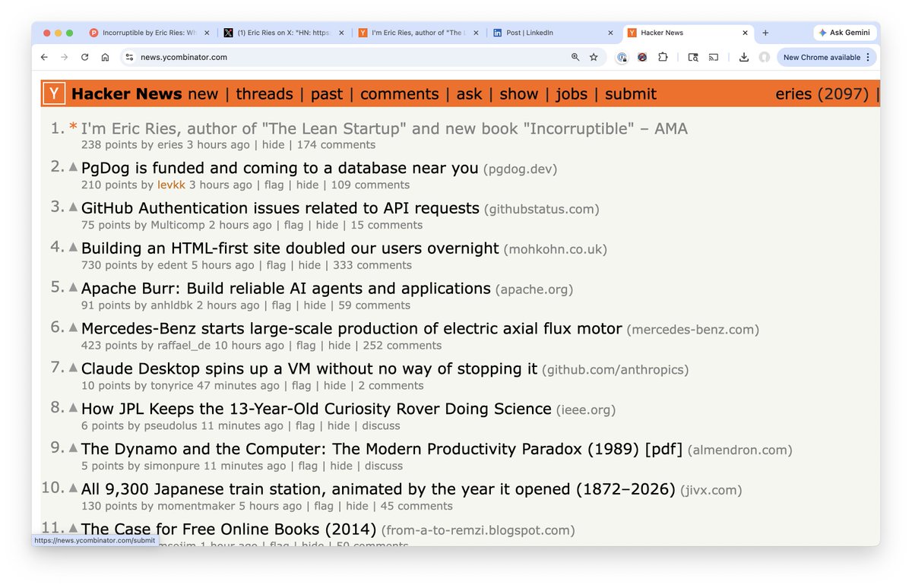Click the profile avatar icon

point(765,57)
